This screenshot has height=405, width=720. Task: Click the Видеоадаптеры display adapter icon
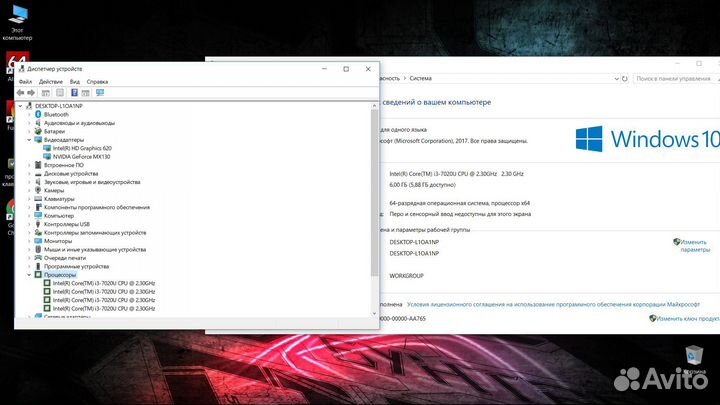(38, 140)
